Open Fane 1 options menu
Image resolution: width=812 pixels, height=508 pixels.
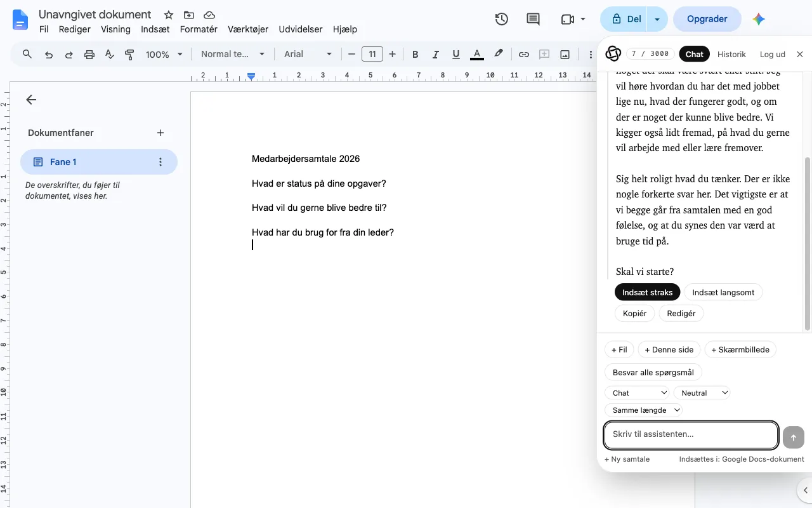[160, 162]
